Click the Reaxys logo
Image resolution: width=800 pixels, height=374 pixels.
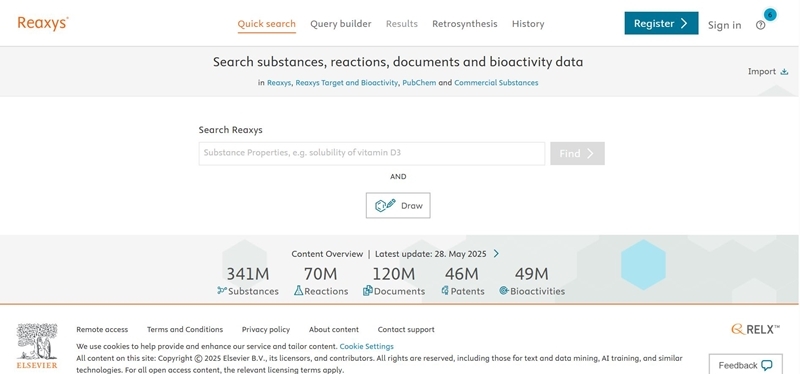(x=43, y=23)
